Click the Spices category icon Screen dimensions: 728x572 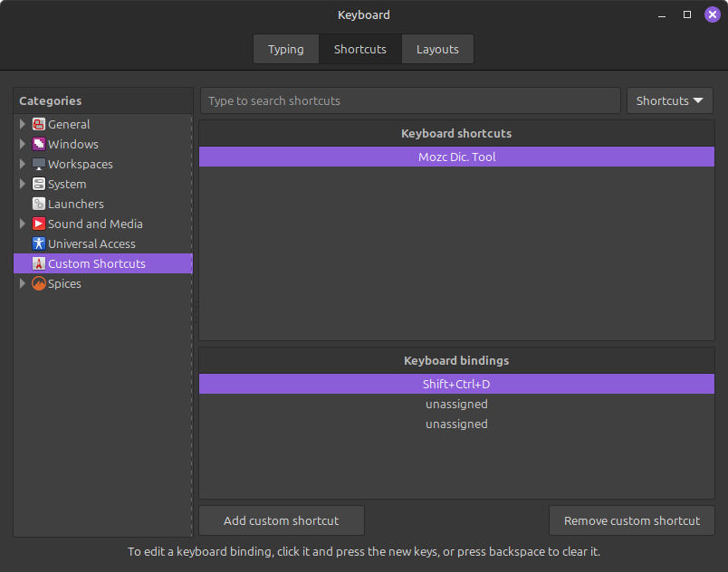(39, 284)
